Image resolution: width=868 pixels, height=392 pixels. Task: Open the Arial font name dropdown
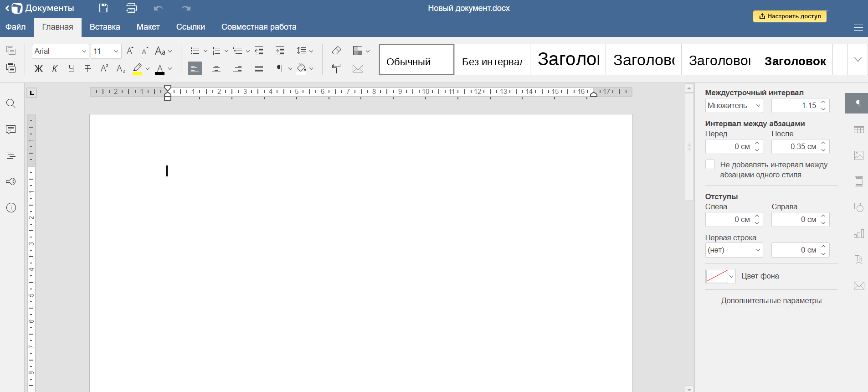click(84, 51)
